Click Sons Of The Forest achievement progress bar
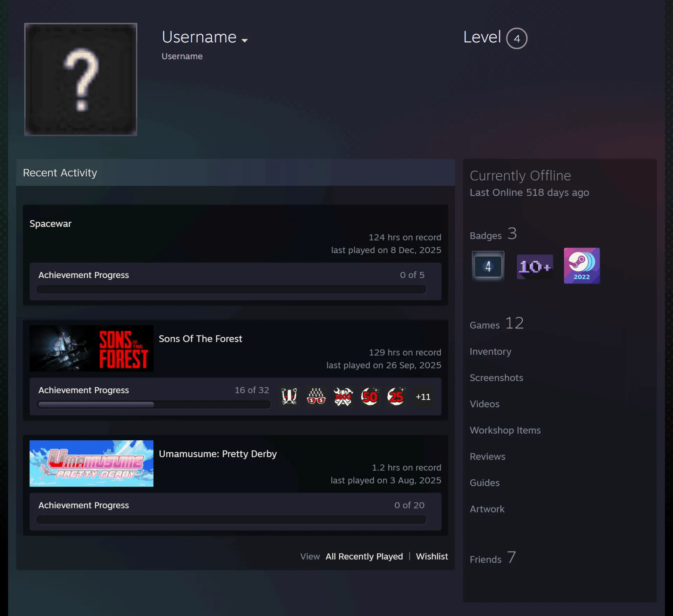Viewport: 673px width, 616px height. tap(154, 405)
